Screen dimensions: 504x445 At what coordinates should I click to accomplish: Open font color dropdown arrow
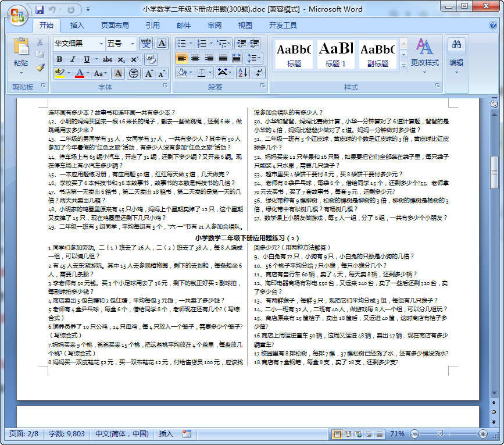(88, 73)
